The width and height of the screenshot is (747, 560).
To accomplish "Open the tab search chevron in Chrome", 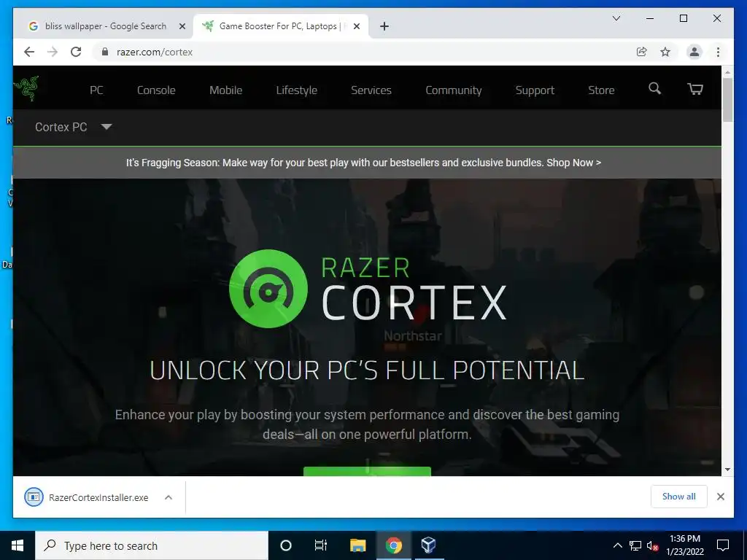I will pyautogui.click(x=616, y=18).
